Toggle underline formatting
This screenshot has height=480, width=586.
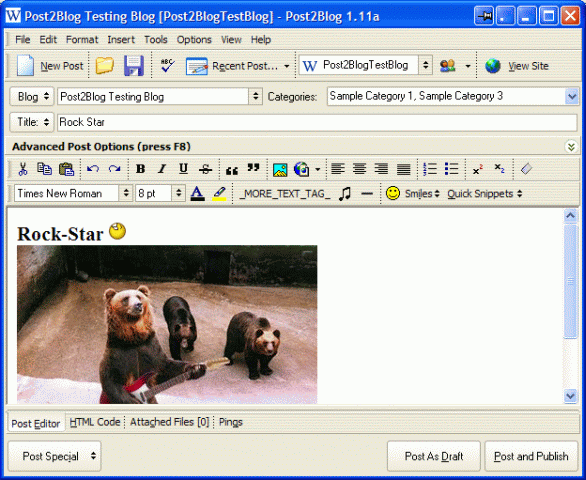click(183, 169)
